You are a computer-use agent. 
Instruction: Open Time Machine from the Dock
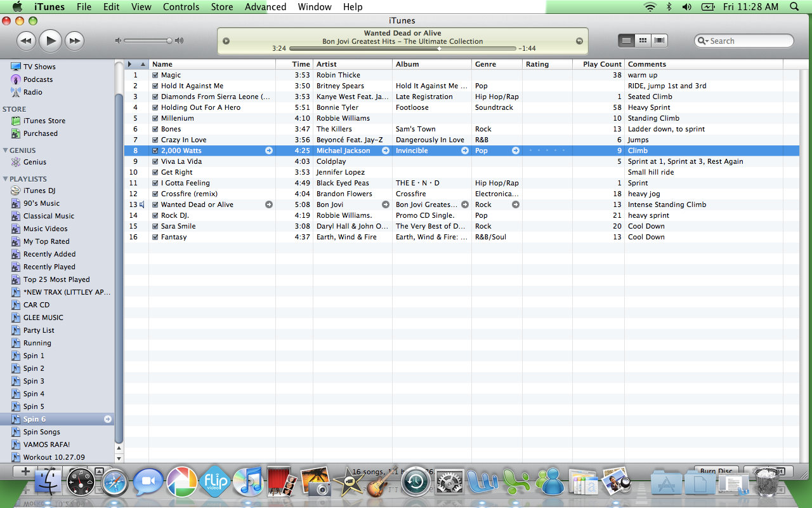(x=416, y=481)
